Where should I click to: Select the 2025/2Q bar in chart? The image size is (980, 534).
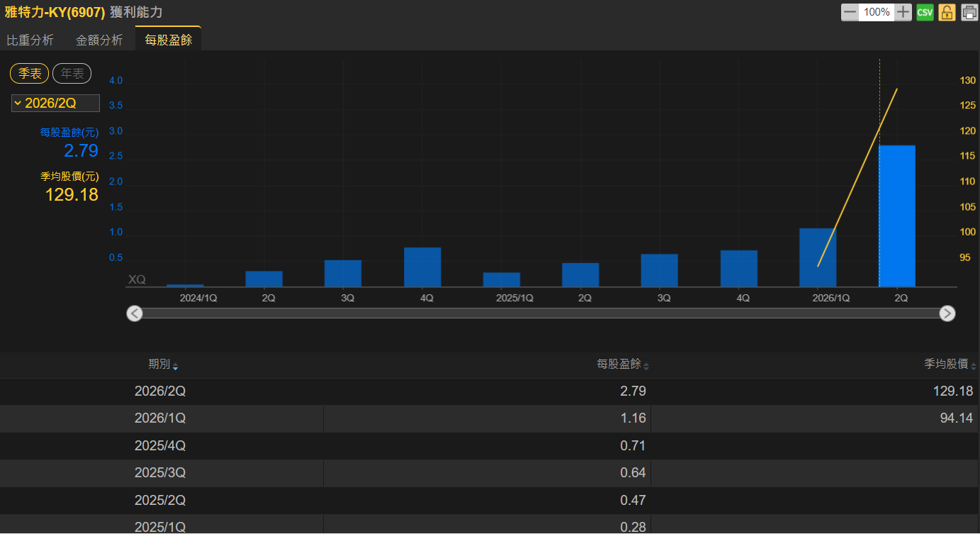pyautogui.click(x=580, y=275)
